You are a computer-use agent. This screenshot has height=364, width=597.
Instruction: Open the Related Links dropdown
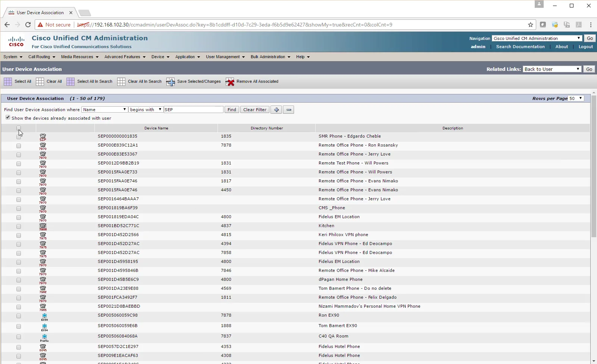552,69
